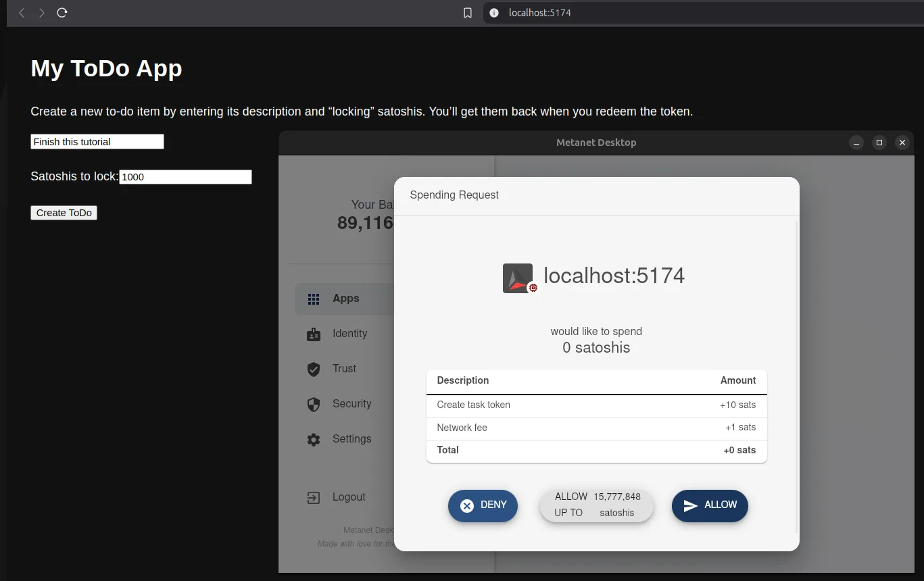Click the +10 sats amount
Image resolution: width=924 pixels, height=581 pixels.
pyautogui.click(x=738, y=405)
